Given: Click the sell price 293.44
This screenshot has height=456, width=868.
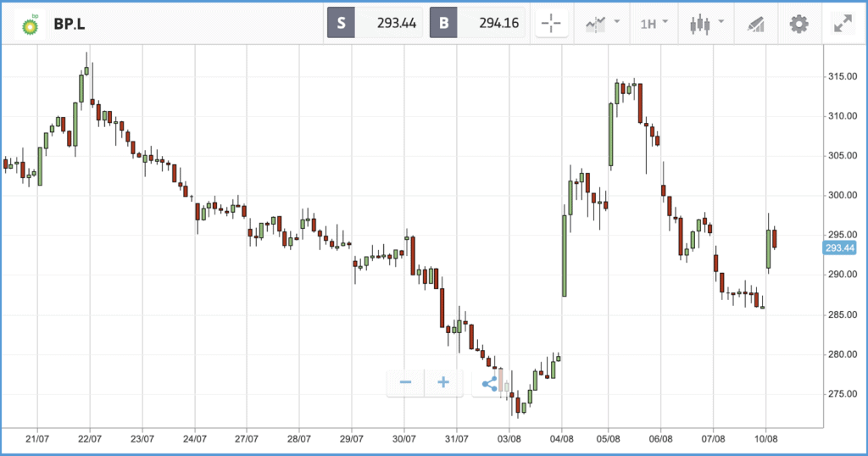Looking at the screenshot, I should pyautogui.click(x=397, y=23).
